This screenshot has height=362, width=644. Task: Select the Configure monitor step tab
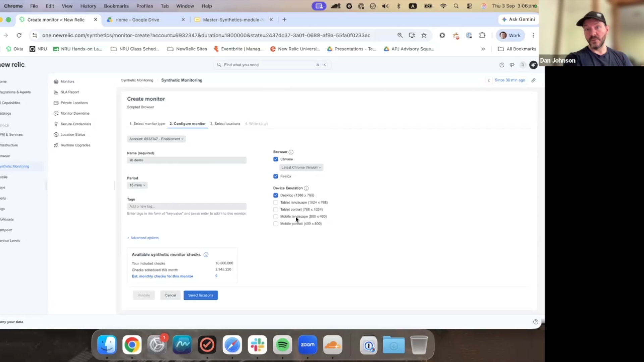[x=187, y=124]
